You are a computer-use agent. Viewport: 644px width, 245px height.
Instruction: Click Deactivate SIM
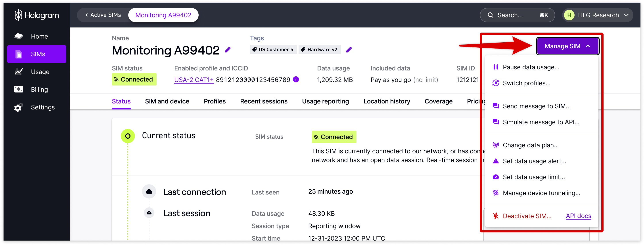pos(527,216)
